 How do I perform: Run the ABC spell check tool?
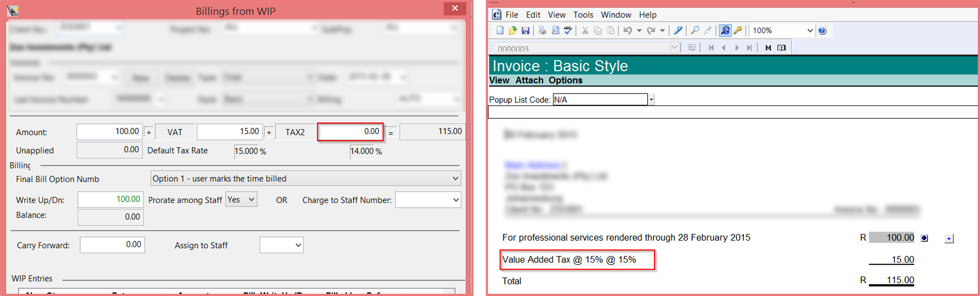point(568,30)
